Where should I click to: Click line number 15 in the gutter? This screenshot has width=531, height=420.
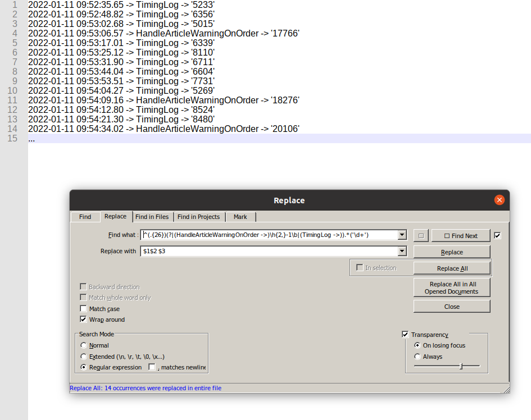(12, 139)
